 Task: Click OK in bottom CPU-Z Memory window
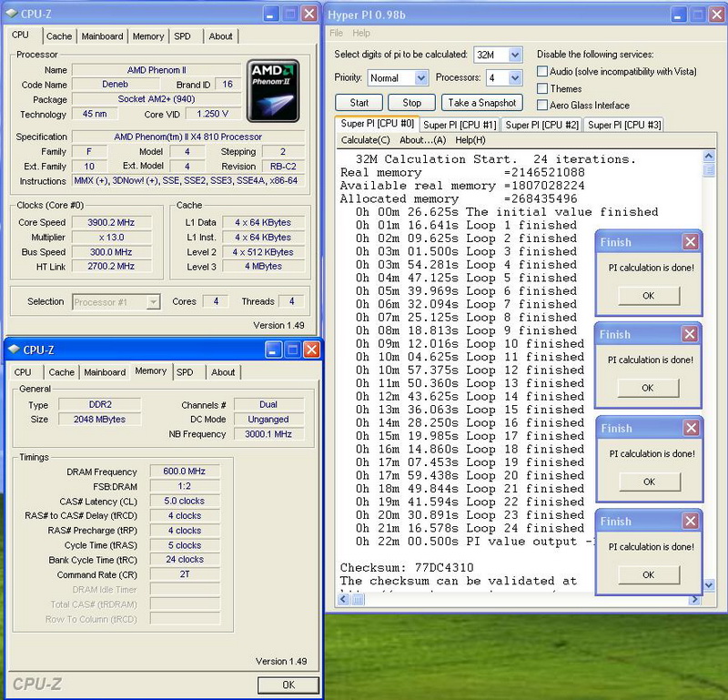coord(288,685)
